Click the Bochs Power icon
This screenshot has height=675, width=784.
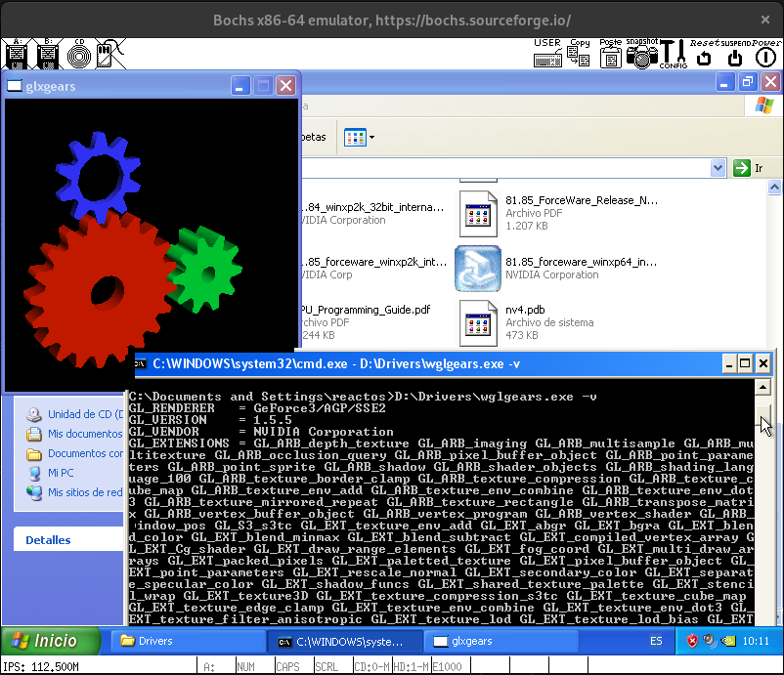click(766, 53)
